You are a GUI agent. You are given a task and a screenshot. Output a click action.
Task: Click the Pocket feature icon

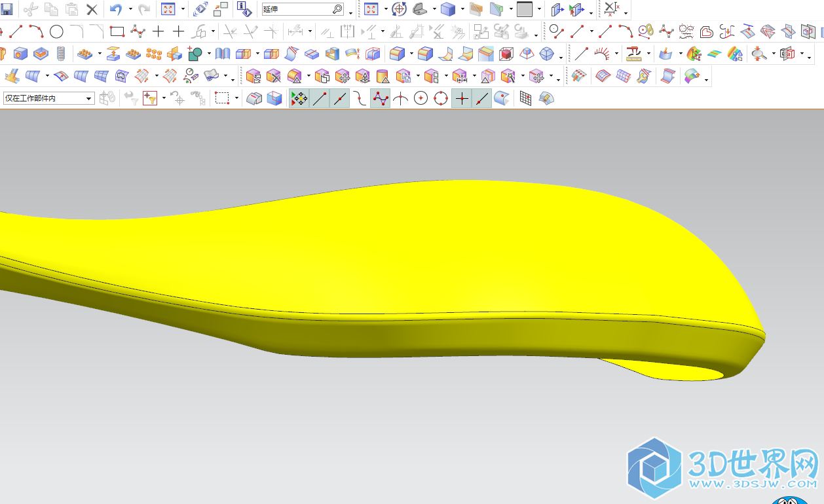coord(41,54)
